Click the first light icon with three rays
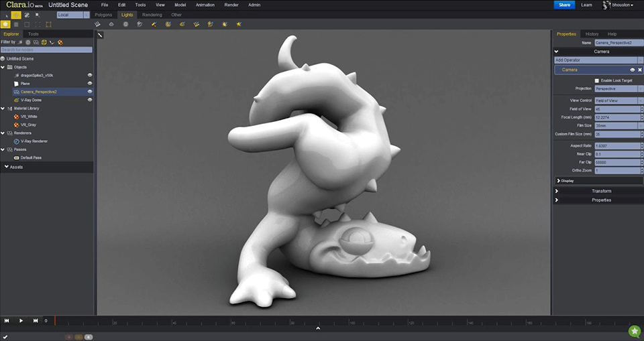Image resolution: width=644 pixels, height=341 pixels. 97,24
